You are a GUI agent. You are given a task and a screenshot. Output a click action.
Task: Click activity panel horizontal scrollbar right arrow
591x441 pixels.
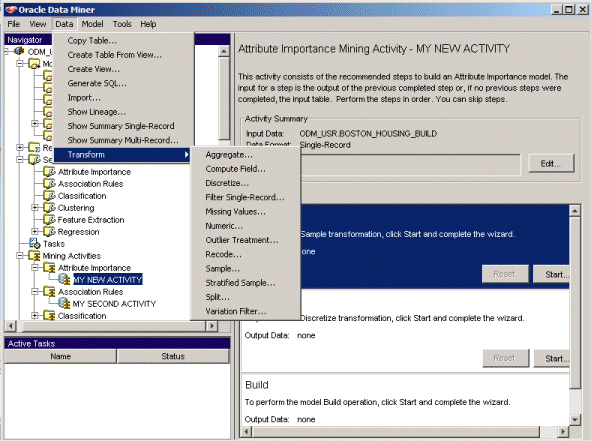(563, 432)
